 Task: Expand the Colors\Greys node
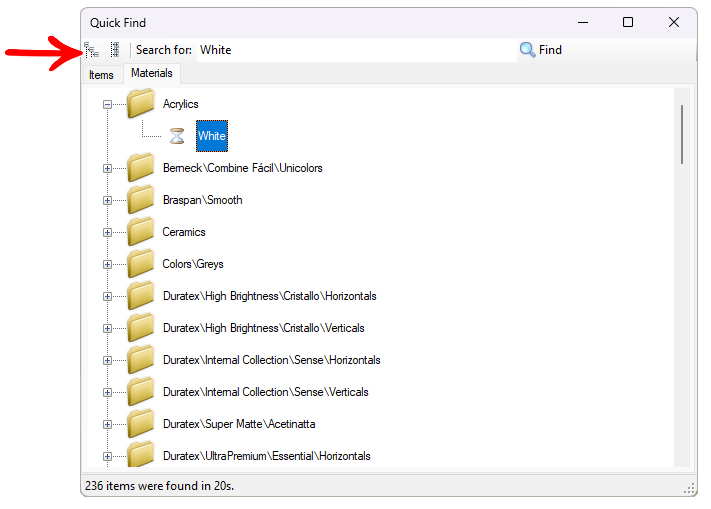coord(107,264)
